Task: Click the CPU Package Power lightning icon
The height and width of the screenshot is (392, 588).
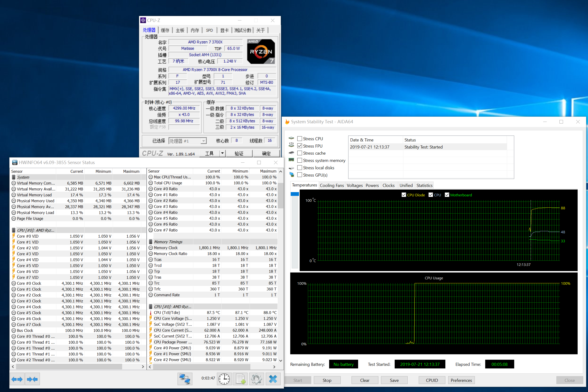Action: pyautogui.click(x=151, y=342)
